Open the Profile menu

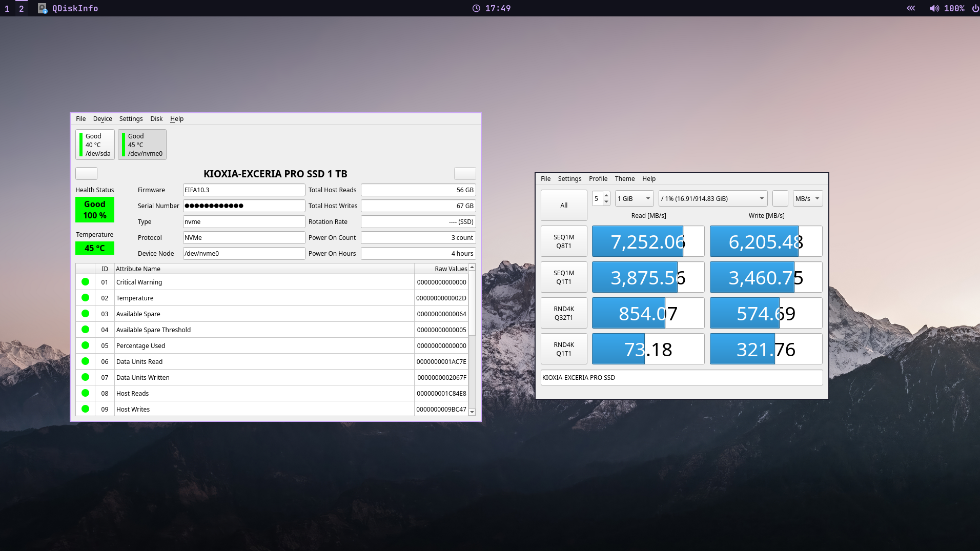pos(598,179)
